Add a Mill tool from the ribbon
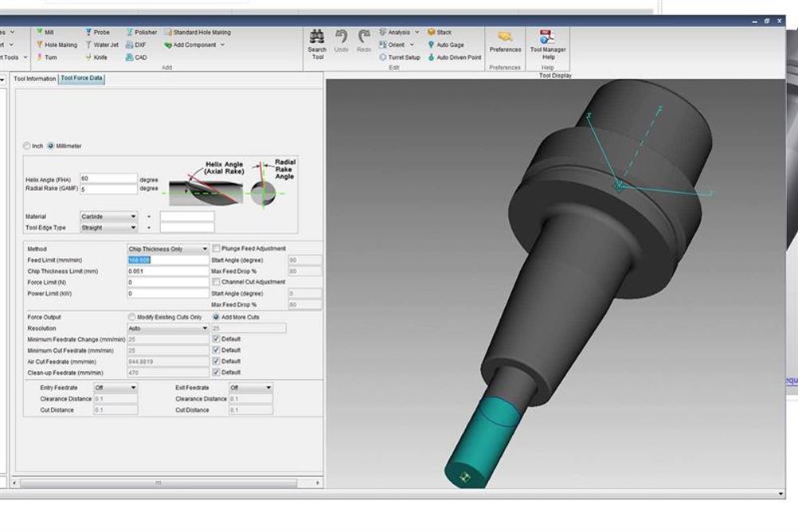The image size is (798, 532). [x=45, y=32]
